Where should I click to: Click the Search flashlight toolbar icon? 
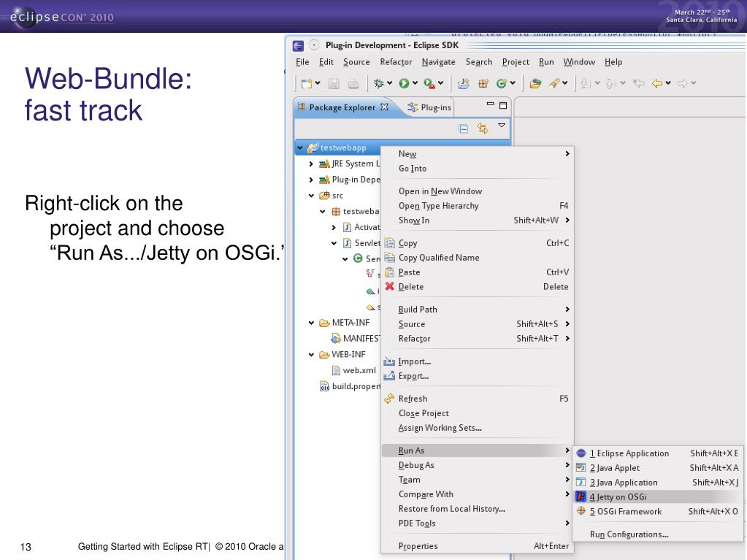[554, 83]
